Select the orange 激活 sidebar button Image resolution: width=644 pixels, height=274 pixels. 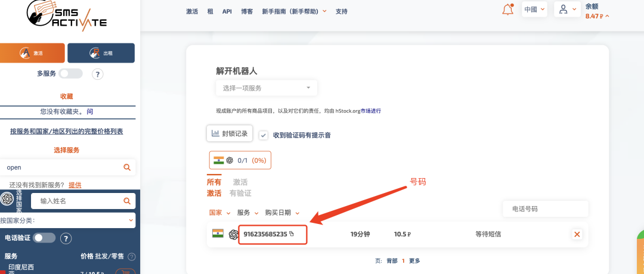(x=32, y=53)
